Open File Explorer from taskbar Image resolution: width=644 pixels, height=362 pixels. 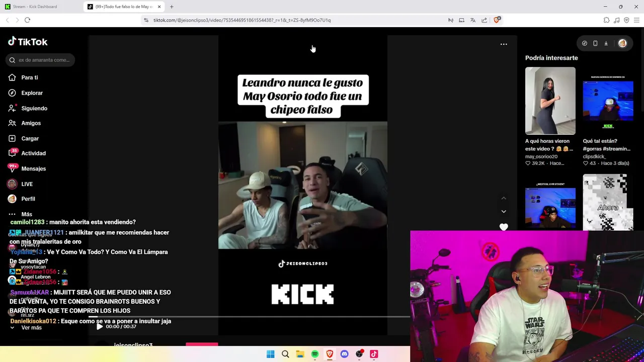click(300, 354)
